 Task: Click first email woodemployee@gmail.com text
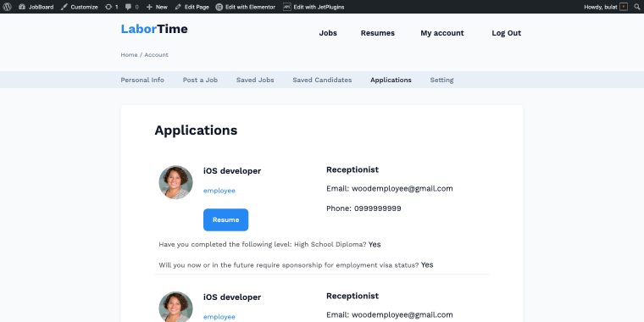point(389,188)
